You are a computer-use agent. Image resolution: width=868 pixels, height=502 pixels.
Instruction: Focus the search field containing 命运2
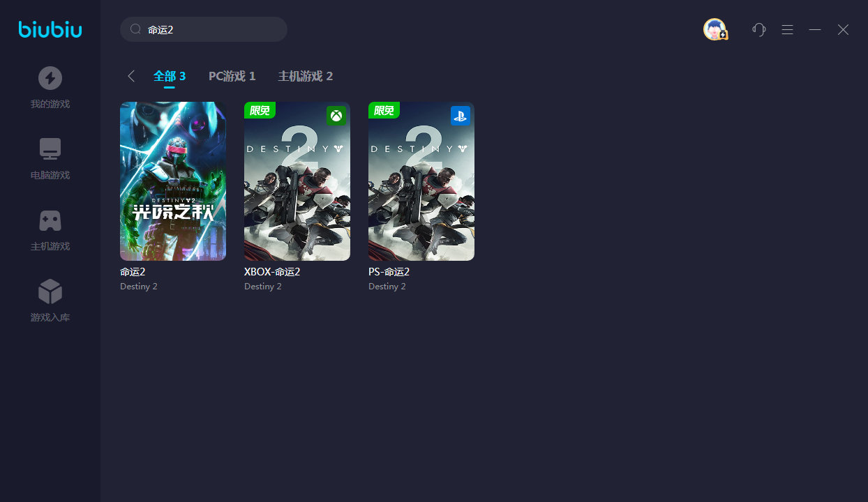[204, 29]
